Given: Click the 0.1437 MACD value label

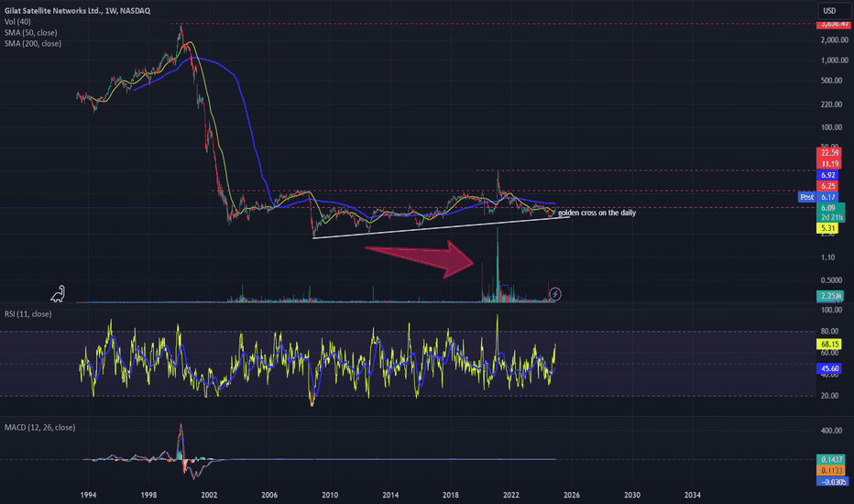Looking at the screenshot, I should pyautogui.click(x=831, y=459).
